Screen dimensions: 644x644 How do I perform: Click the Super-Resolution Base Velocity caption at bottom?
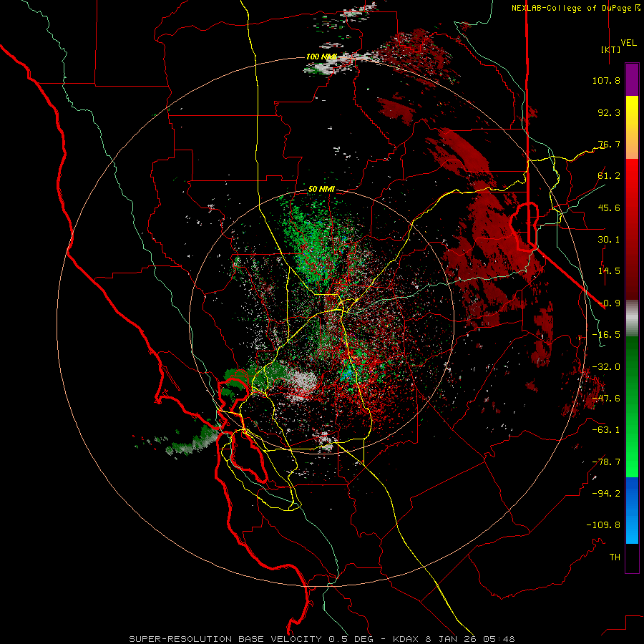coord(321,639)
